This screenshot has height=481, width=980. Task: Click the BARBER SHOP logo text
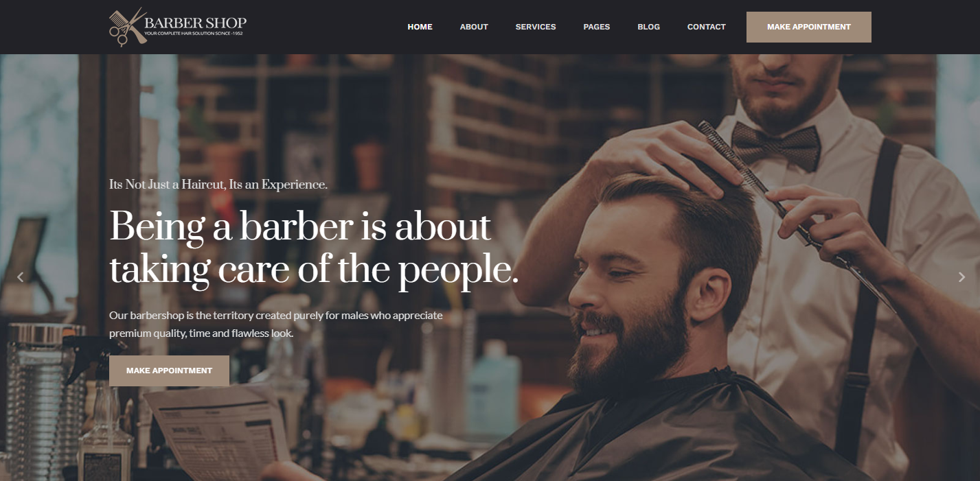(x=195, y=23)
